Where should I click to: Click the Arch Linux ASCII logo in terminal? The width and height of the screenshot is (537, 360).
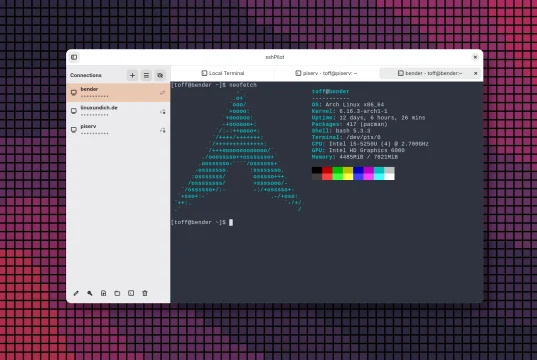[238, 150]
